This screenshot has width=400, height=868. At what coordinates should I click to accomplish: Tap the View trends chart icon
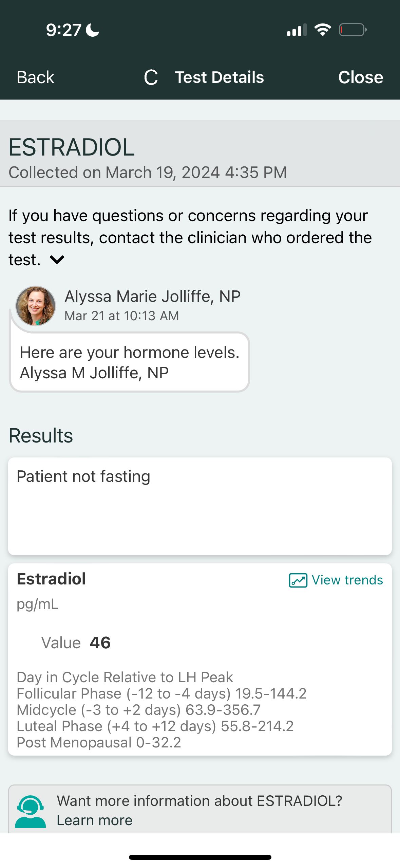(x=298, y=580)
